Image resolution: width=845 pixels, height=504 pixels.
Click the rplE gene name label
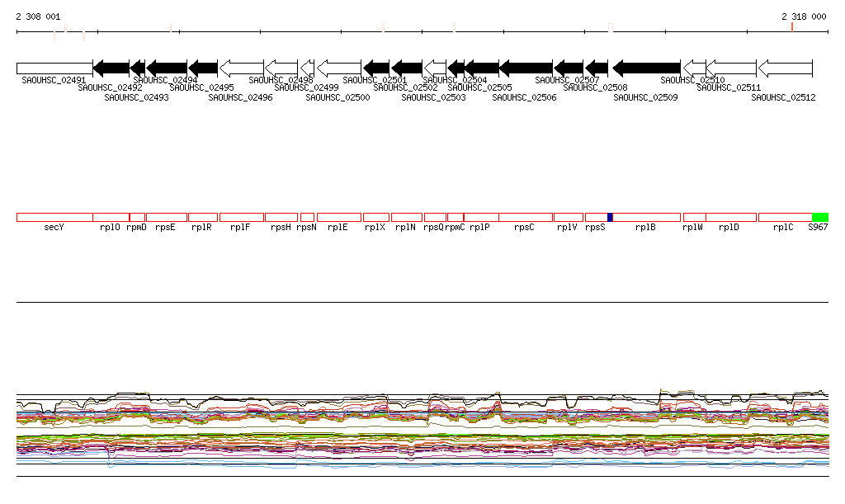pyautogui.click(x=338, y=227)
